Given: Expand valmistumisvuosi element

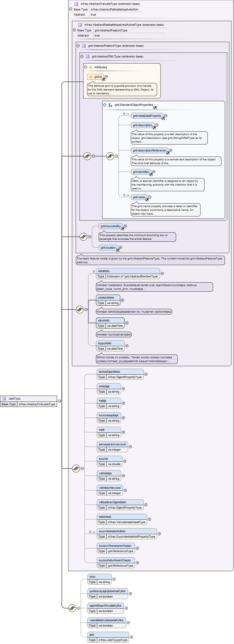Looking at the screenshot, I should (125, 490).
